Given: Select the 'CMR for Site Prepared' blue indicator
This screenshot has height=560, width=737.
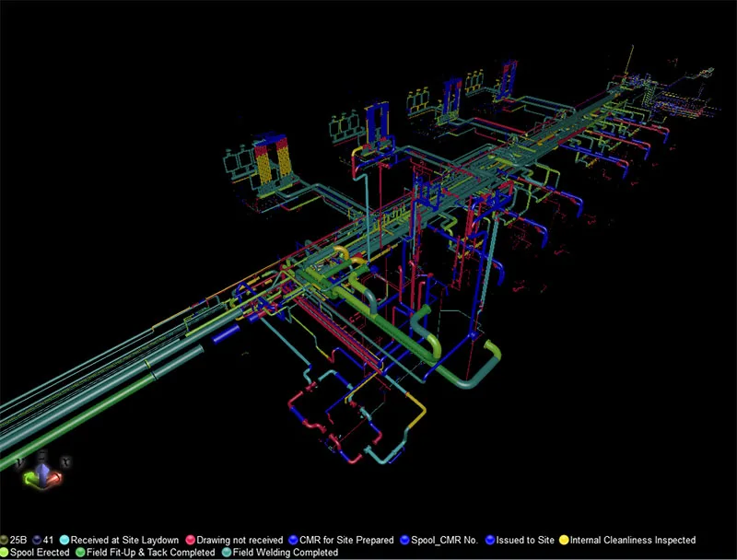Looking at the screenshot, I should tap(294, 539).
